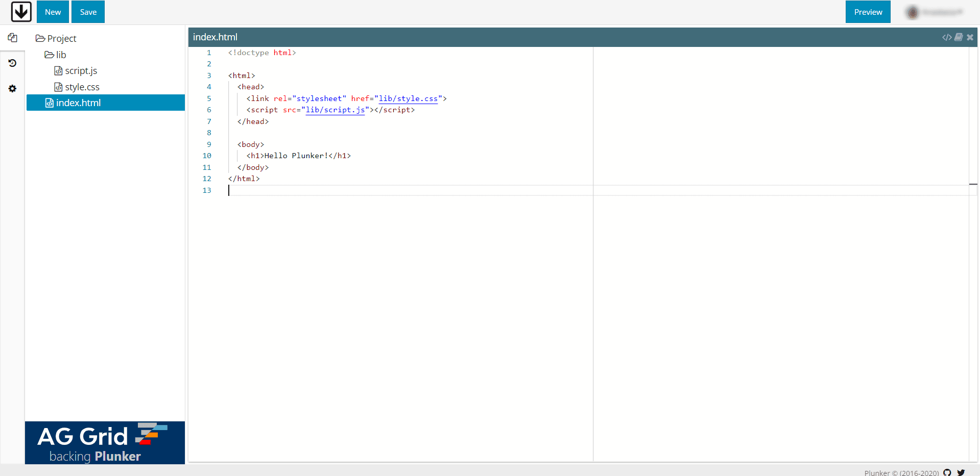
Task: Open the Files panel in the sidebar
Action: [x=13, y=38]
